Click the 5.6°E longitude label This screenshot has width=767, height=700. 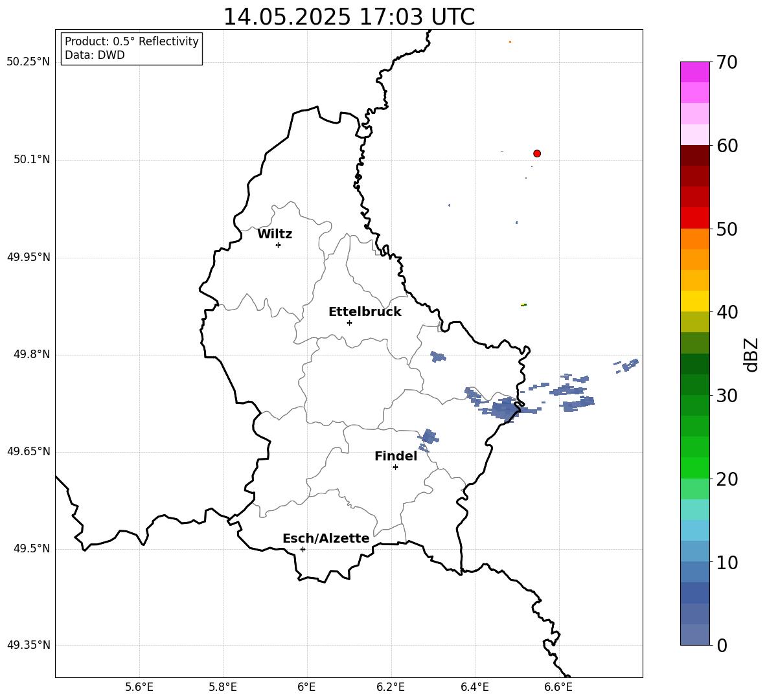point(139,687)
